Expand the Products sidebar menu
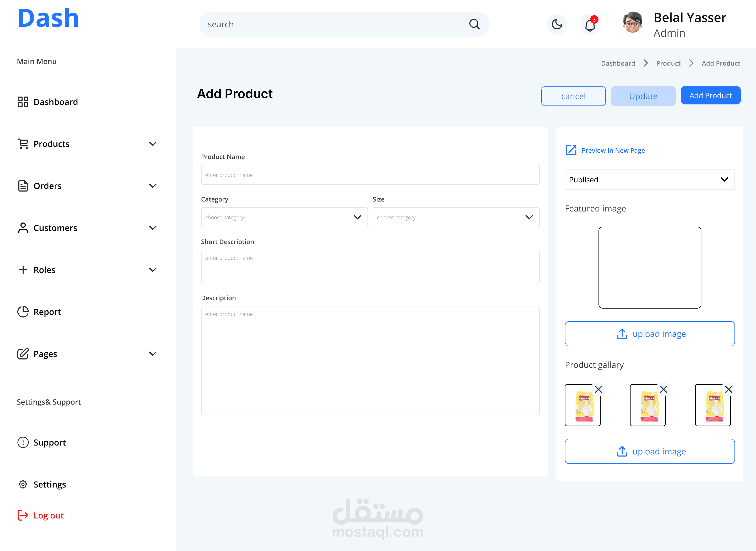 (x=153, y=144)
